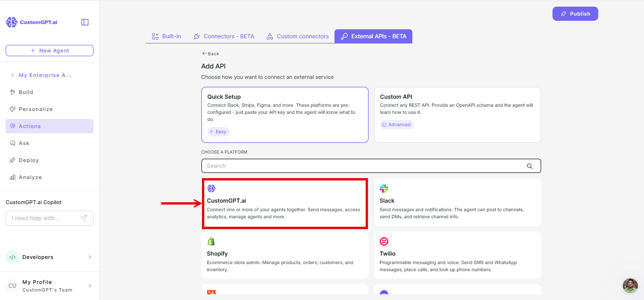Click the CustomGPT.ai platform brain icon

(x=211, y=189)
